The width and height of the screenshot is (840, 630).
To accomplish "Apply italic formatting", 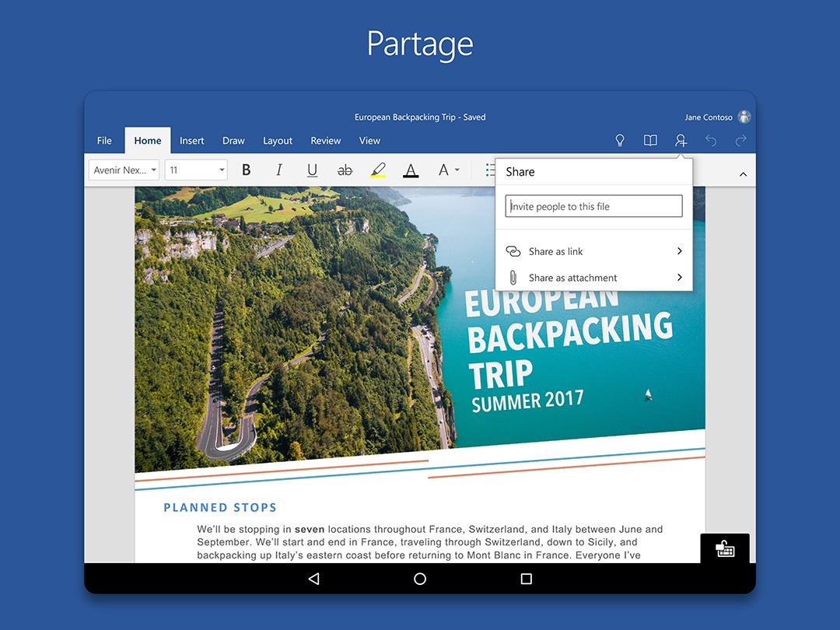I will [279, 170].
